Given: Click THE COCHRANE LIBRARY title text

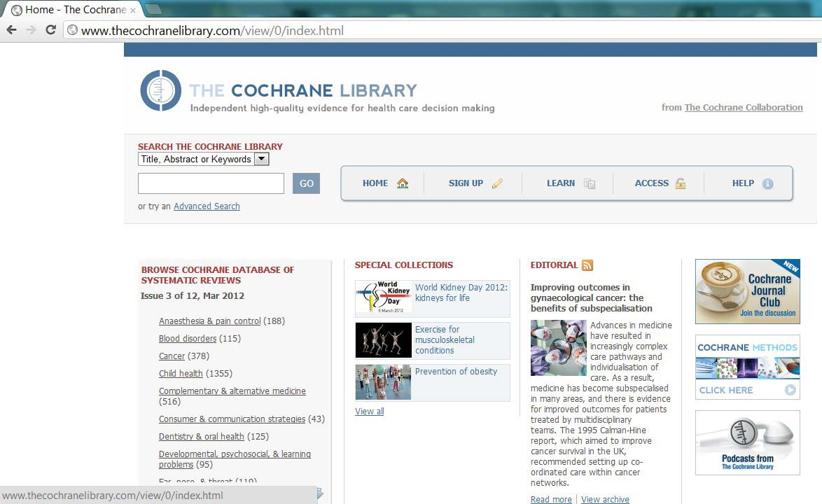Looking at the screenshot, I should click(x=303, y=90).
